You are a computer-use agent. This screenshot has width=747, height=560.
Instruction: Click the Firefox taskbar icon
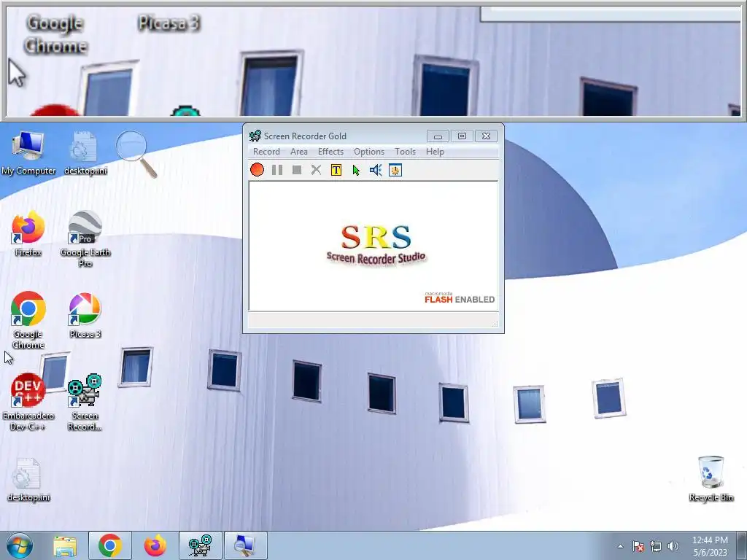(155, 545)
